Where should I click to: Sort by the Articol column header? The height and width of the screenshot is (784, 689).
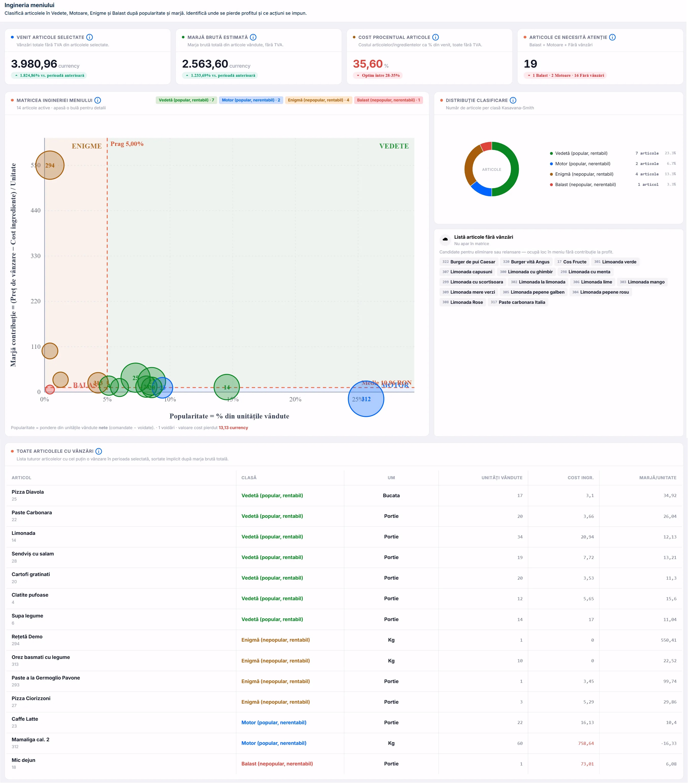click(x=22, y=478)
